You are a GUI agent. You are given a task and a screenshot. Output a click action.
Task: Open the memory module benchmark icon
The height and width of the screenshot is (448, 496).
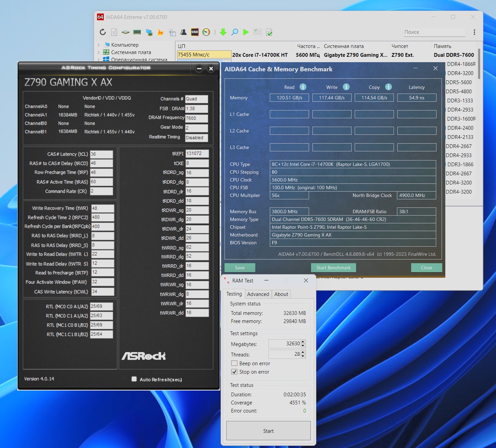[x=137, y=32]
